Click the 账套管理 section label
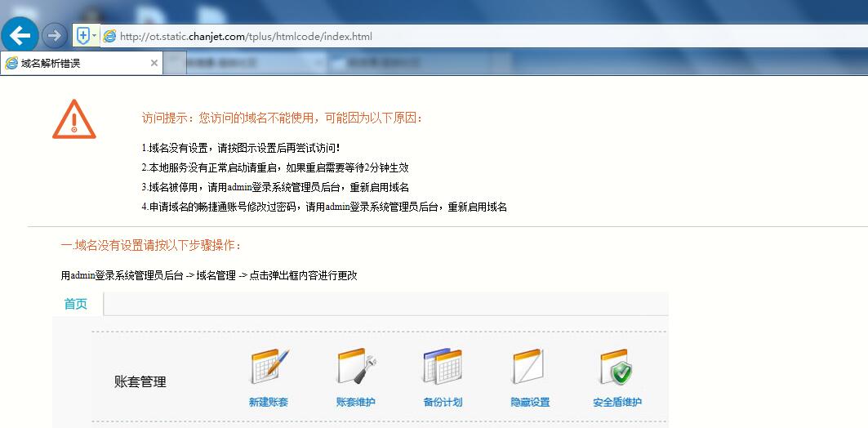 pos(140,381)
